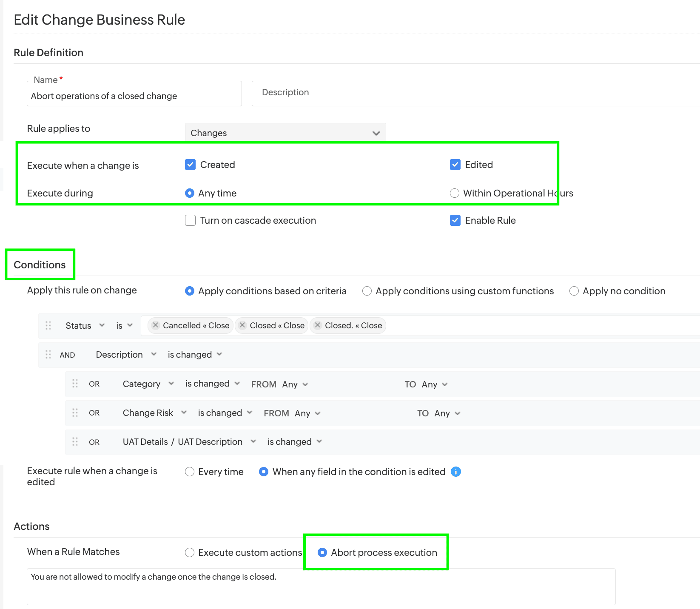Remove the Cancelled « Close status tag
This screenshot has height=609, width=700.
pos(156,325)
